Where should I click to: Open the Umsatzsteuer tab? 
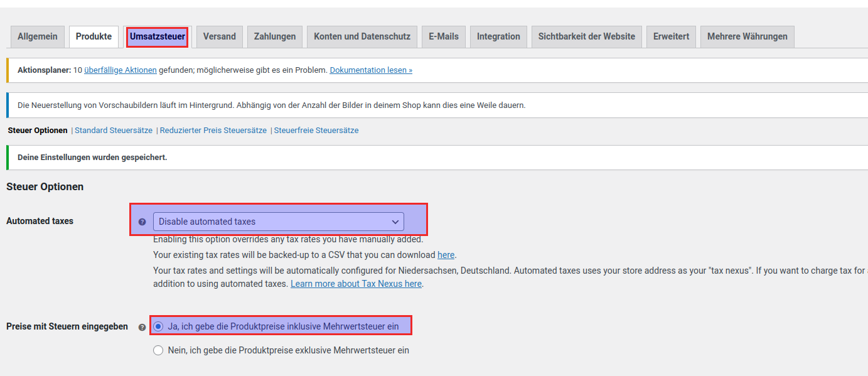click(x=158, y=36)
